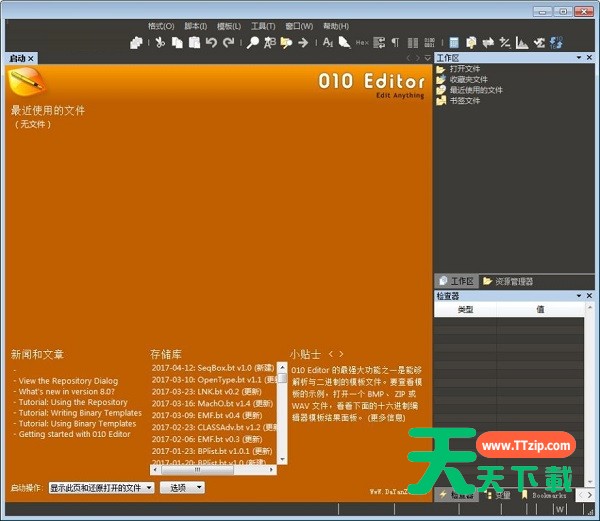Viewport: 600px width, 521px height.
Task: Open 工作区 panel dropdown arrow
Action: [579, 57]
